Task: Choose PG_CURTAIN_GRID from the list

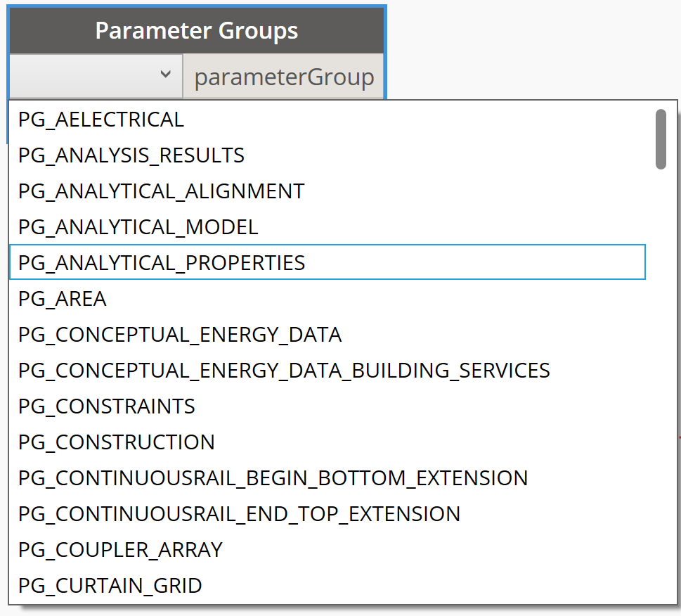Action: (110, 585)
